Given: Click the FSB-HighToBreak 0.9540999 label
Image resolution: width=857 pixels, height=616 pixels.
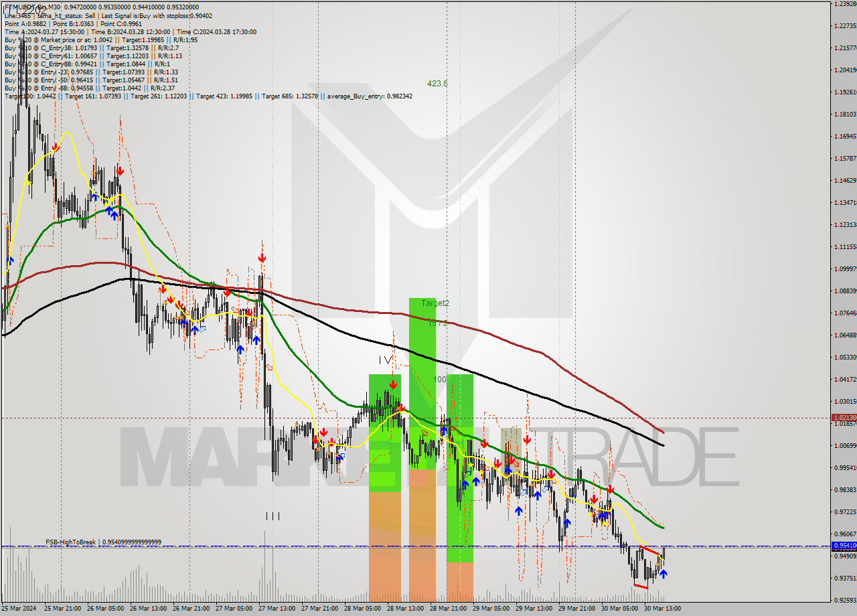Looking at the screenshot, I should click(x=103, y=542).
